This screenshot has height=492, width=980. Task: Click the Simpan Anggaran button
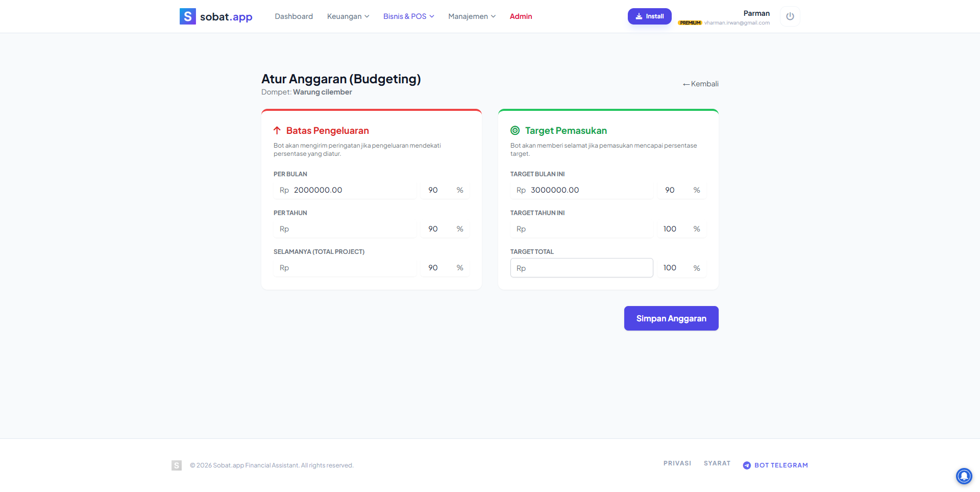(671, 318)
